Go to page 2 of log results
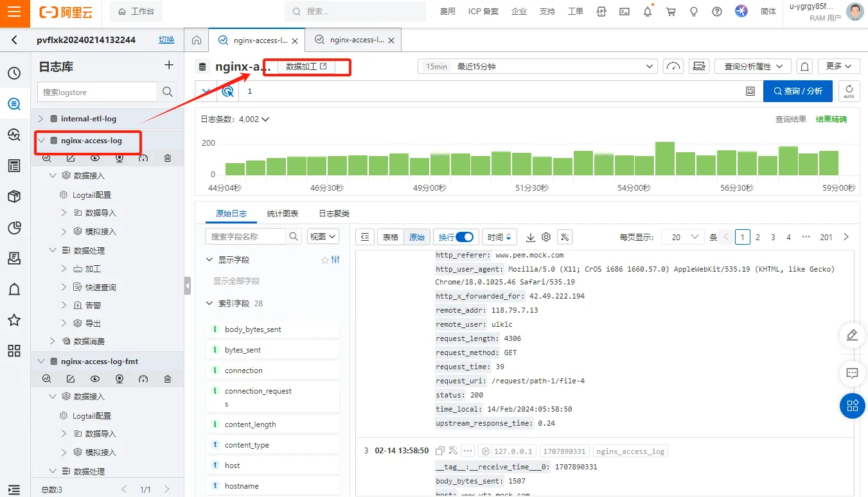 [758, 237]
